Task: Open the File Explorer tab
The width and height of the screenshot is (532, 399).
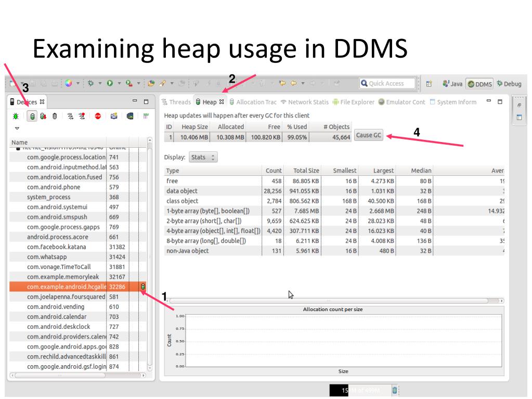Action: pyautogui.click(x=353, y=102)
